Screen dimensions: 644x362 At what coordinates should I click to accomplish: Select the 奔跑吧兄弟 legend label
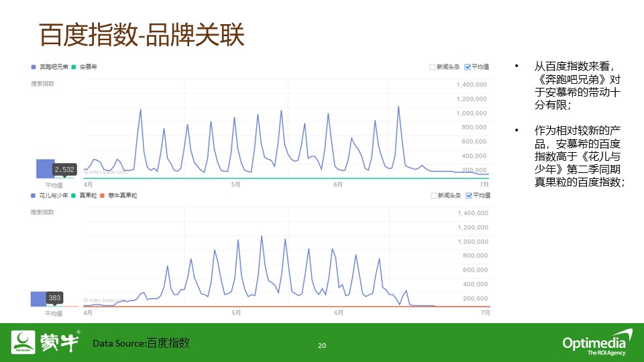pyautogui.click(x=54, y=67)
